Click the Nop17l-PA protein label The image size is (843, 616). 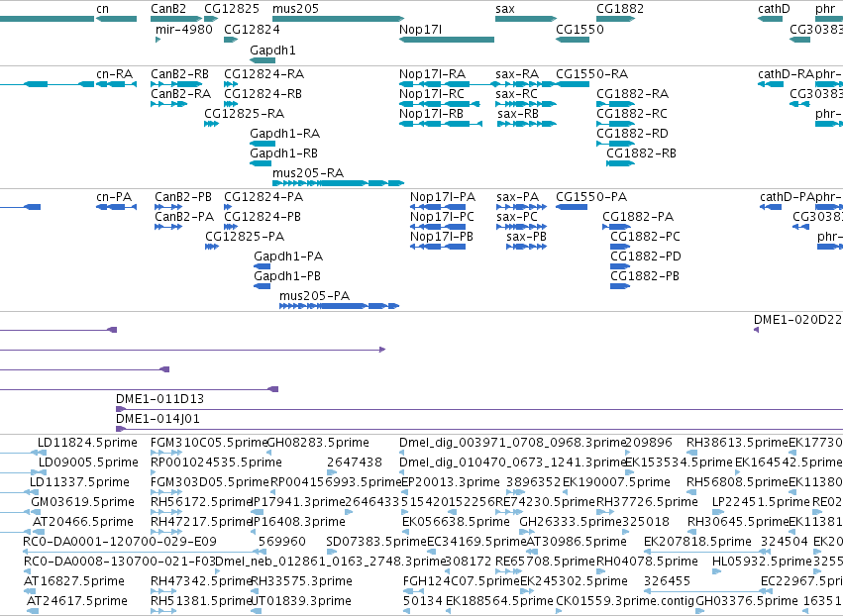click(443, 197)
